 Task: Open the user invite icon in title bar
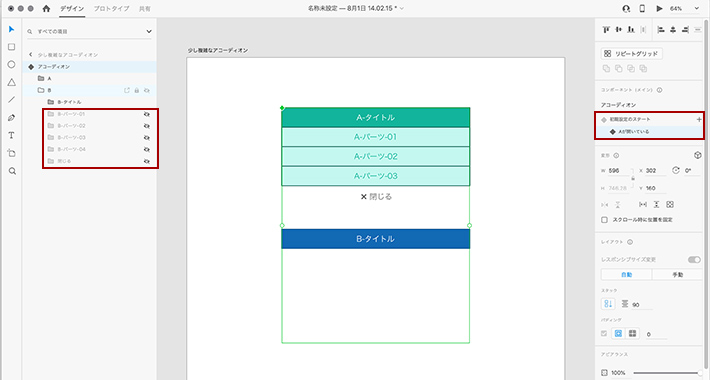tap(626, 9)
